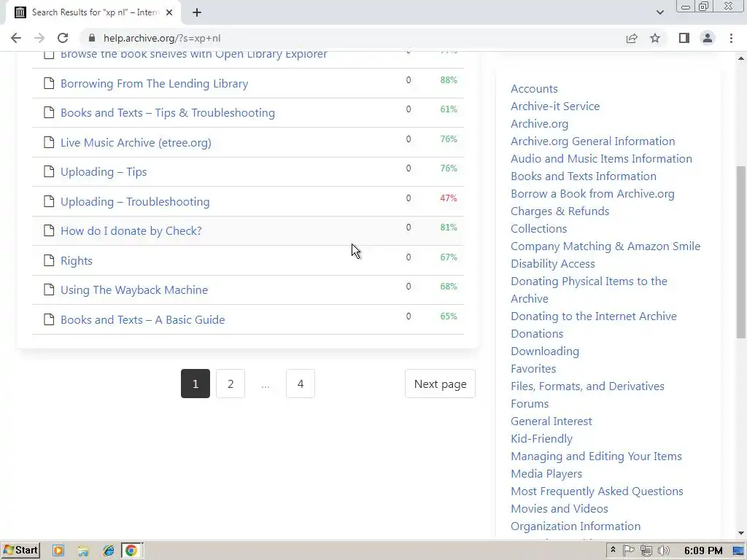Open How do I donate by Check?
747x560 pixels.
131,230
